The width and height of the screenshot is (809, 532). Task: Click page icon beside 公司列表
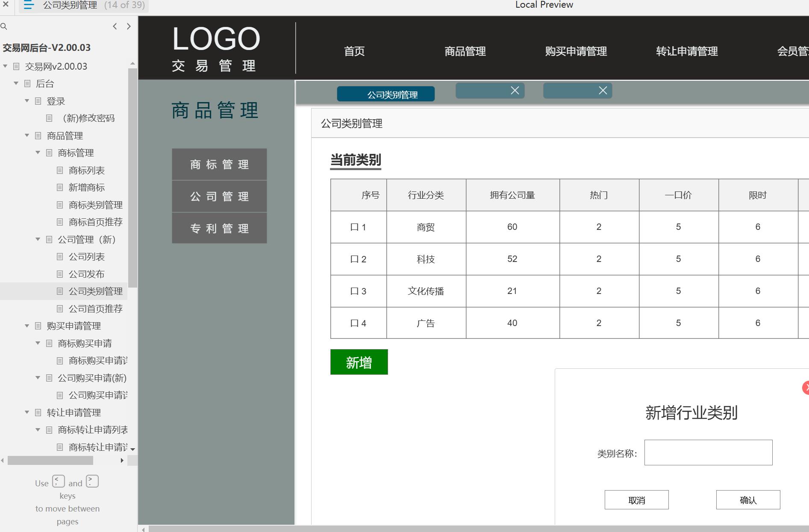click(60, 257)
